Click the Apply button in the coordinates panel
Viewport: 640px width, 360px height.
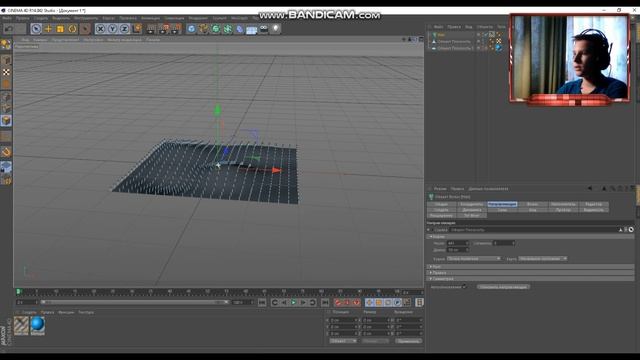[x=408, y=341]
